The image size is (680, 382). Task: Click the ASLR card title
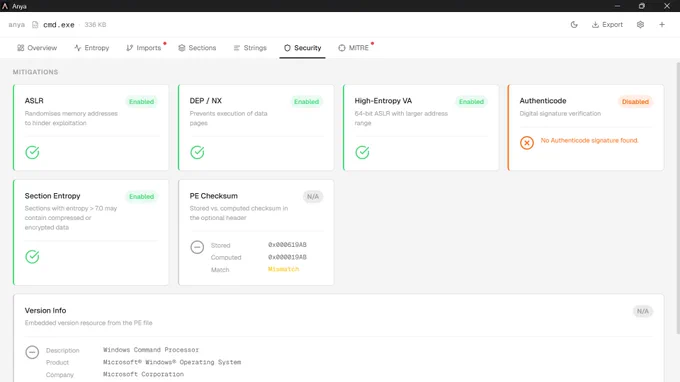pos(34,101)
